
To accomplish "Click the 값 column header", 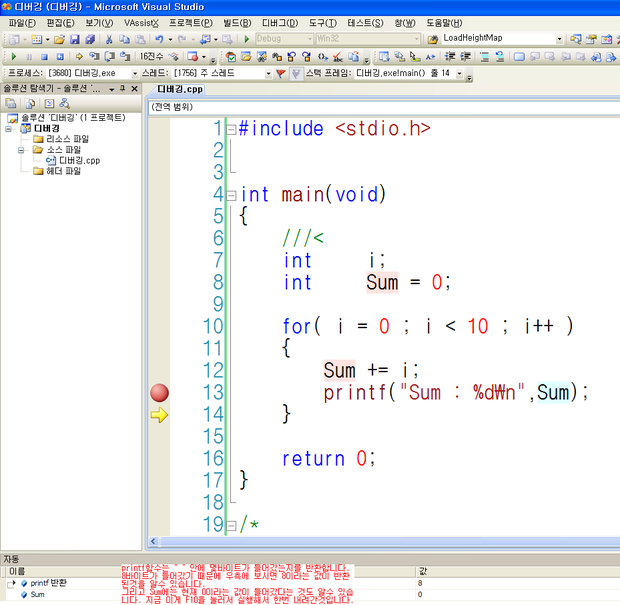I will pos(518,572).
